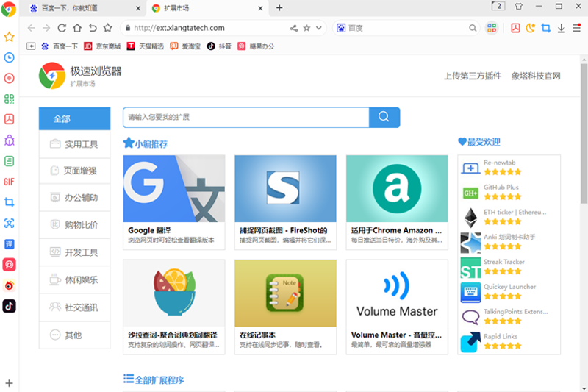This screenshot has width=588, height=392.
Task: Open the Volume Master extension card
Action: tap(396, 306)
